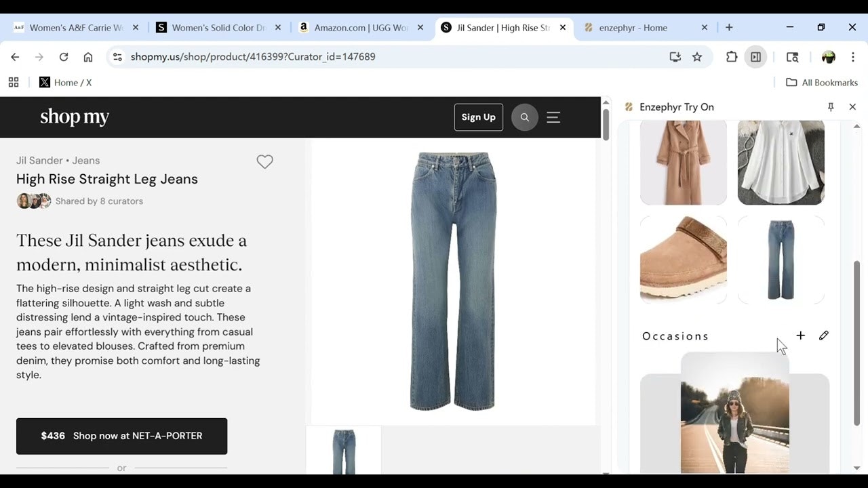Open curators avatars next to Shared by
The width and height of the screenshot is (868, 488).
(34, 201)
